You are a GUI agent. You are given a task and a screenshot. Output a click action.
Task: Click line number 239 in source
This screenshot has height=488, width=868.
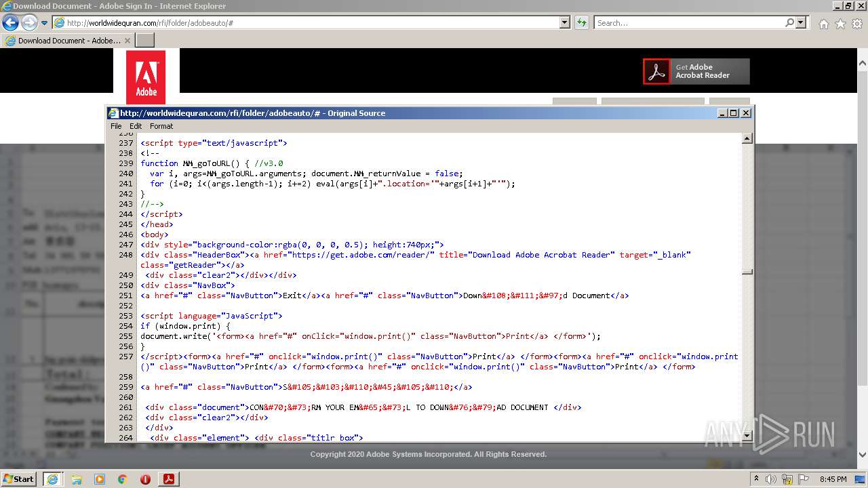(125, 163)
